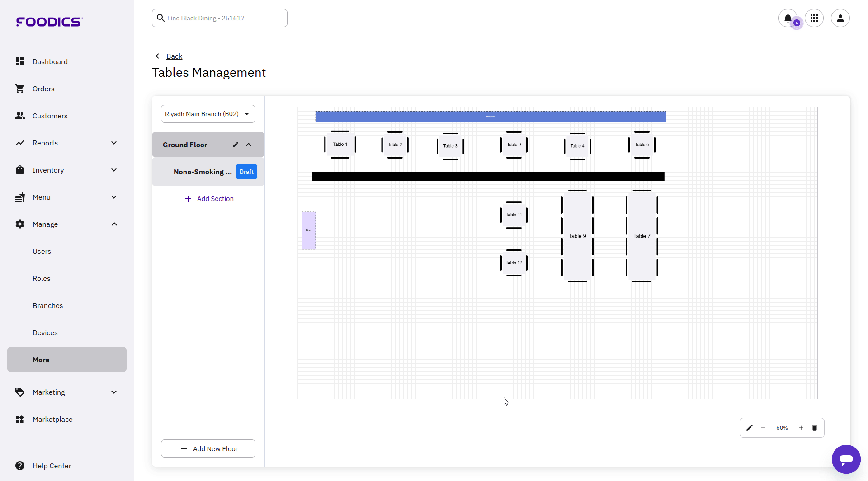Click Add New Floor button
This screenshot has height=481, width=868.
pyautogui.click(x=208, y=448)
